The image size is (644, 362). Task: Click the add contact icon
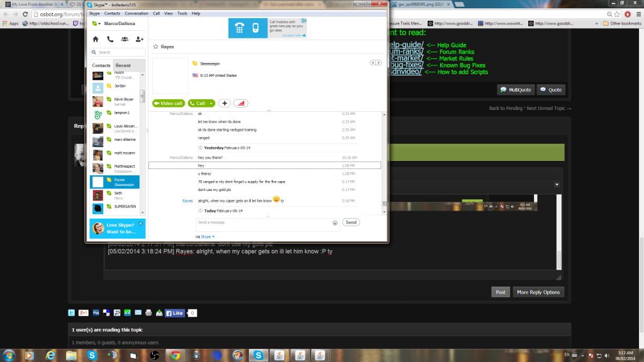(140, 39)
